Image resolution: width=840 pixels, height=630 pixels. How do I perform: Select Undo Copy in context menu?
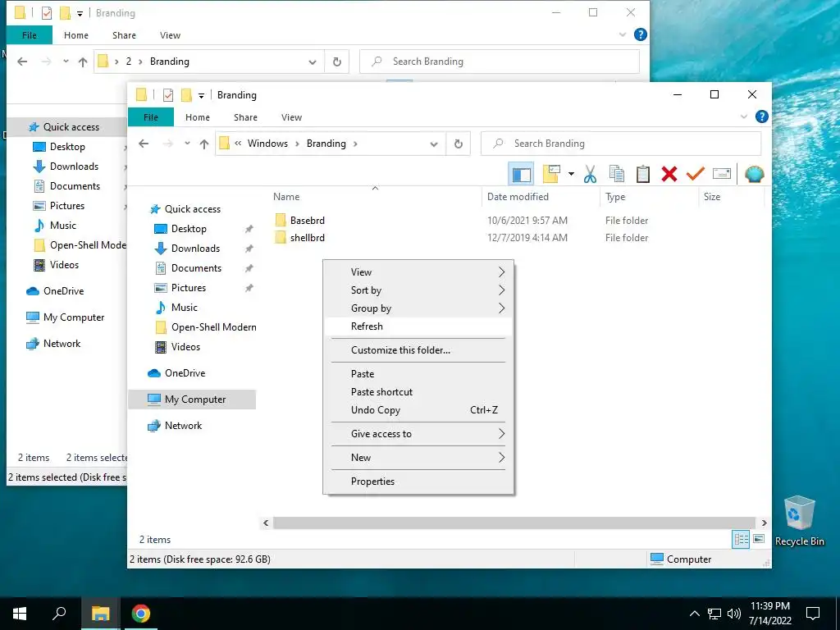pyautogui.click(x=418, y=410)
